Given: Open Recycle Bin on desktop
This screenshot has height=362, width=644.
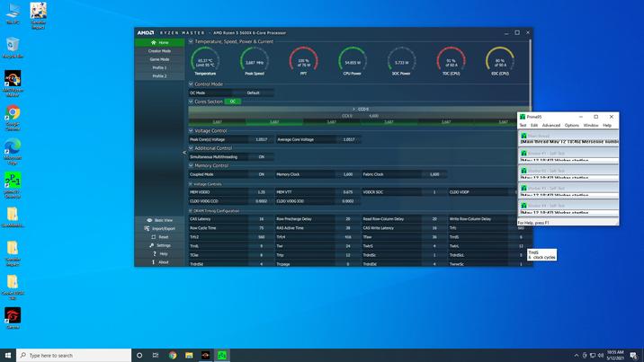Looking at the screenshot, I should (x=13, y=48).
